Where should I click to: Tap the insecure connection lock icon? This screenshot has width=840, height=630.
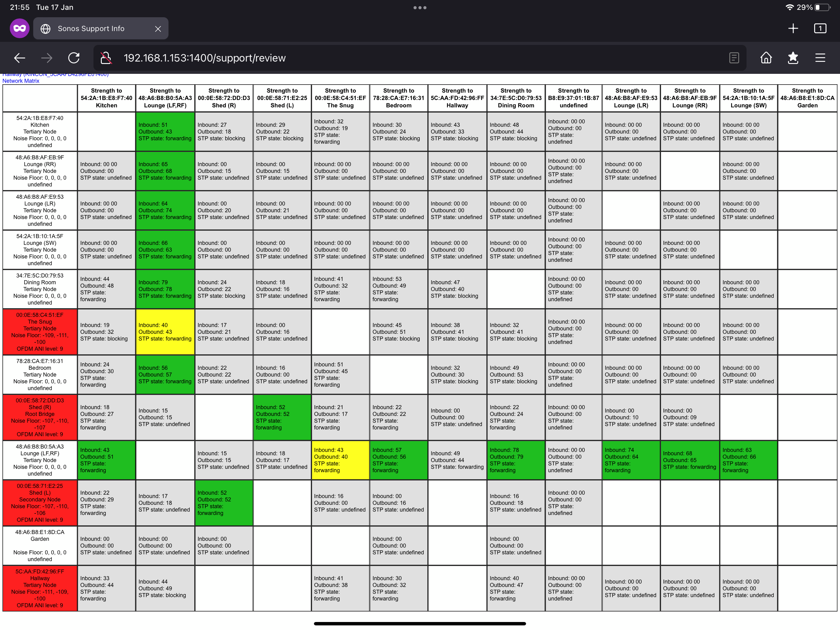[106, 58]
